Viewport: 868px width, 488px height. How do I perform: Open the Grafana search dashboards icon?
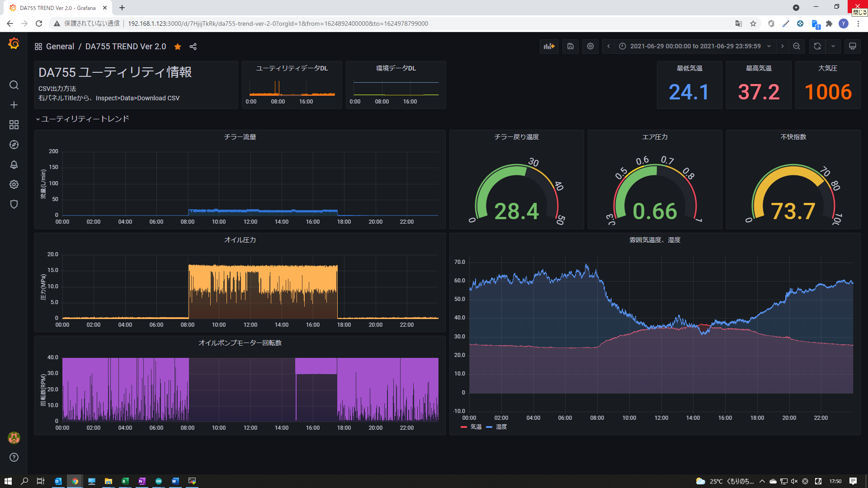point(14,85)
